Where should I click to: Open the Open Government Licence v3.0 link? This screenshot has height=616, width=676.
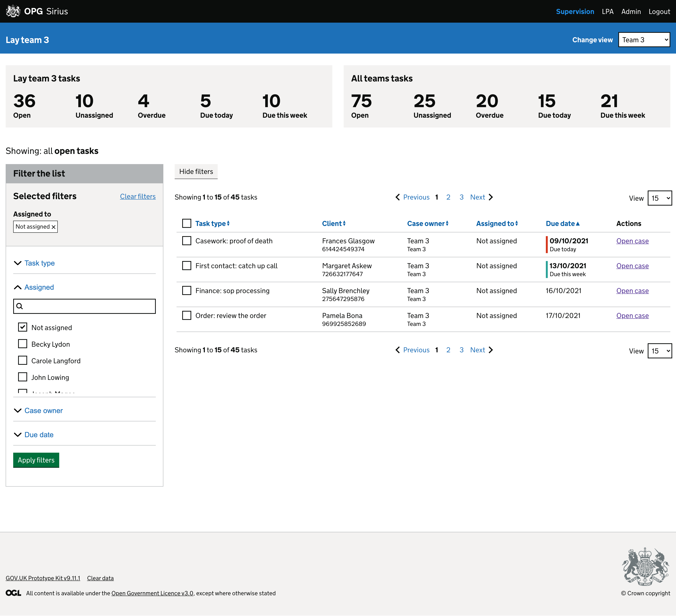[x=152, y=593]
